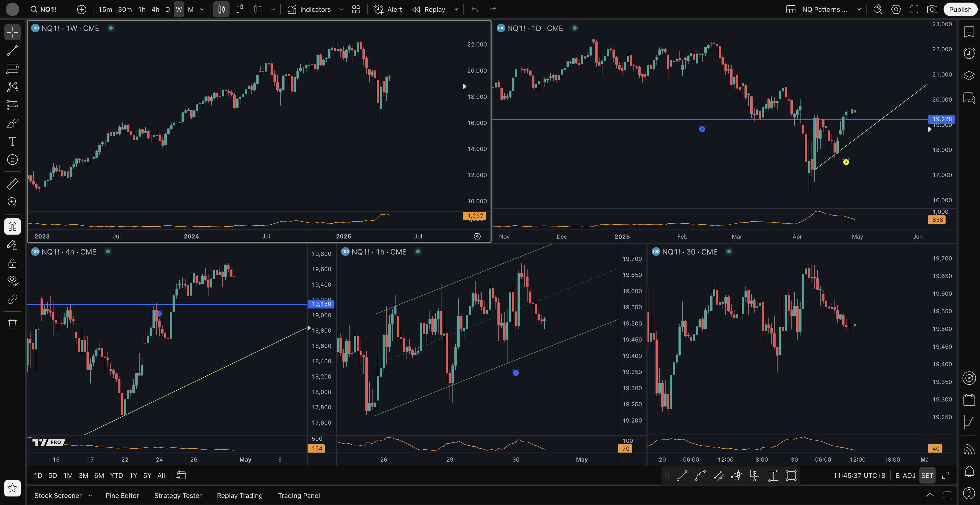Toggle lock all drawing tools
The image size is (980, 505).
(x=12, y=263)
